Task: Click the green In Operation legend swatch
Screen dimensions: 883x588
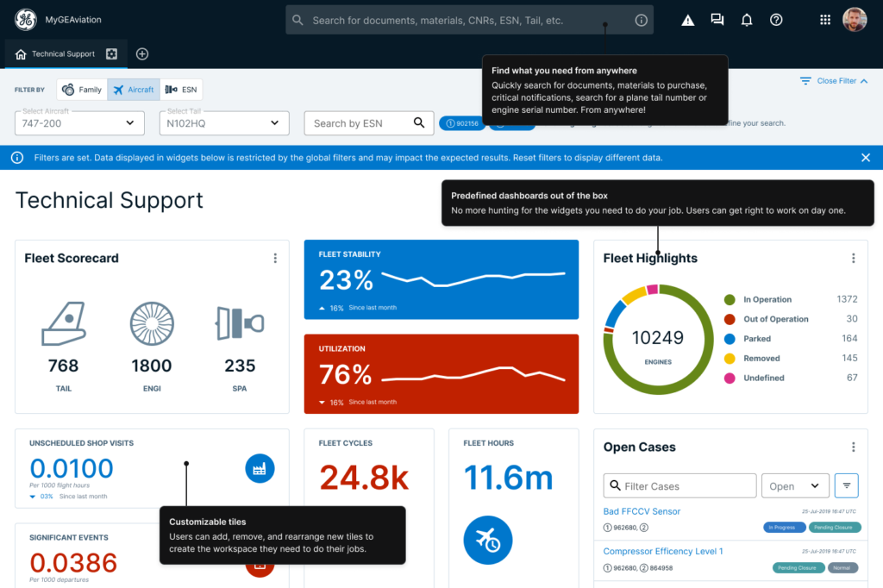Action: click(x=730, y=299)
